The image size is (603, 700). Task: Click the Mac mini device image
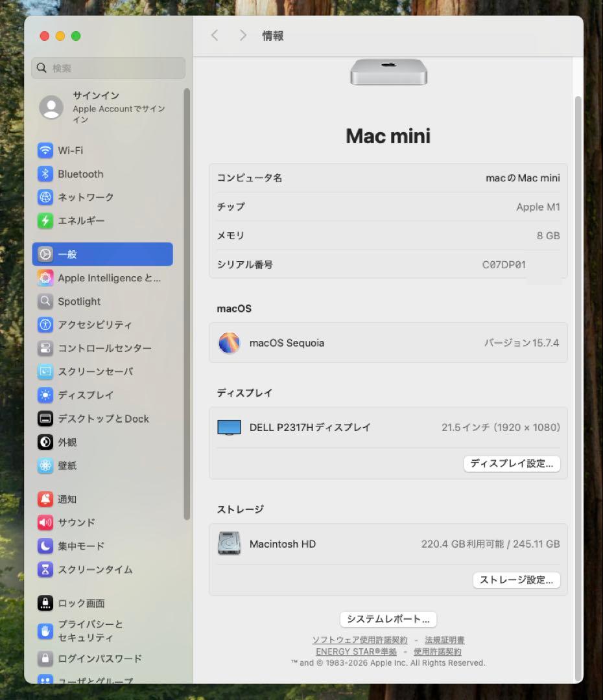pyautogui.click(x=388, y=71)
